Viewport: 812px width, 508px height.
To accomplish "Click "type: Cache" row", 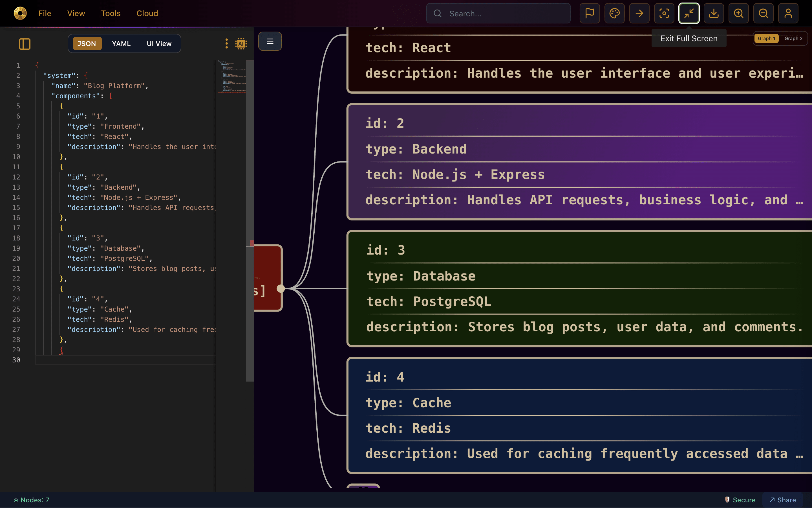I will 408,402.
